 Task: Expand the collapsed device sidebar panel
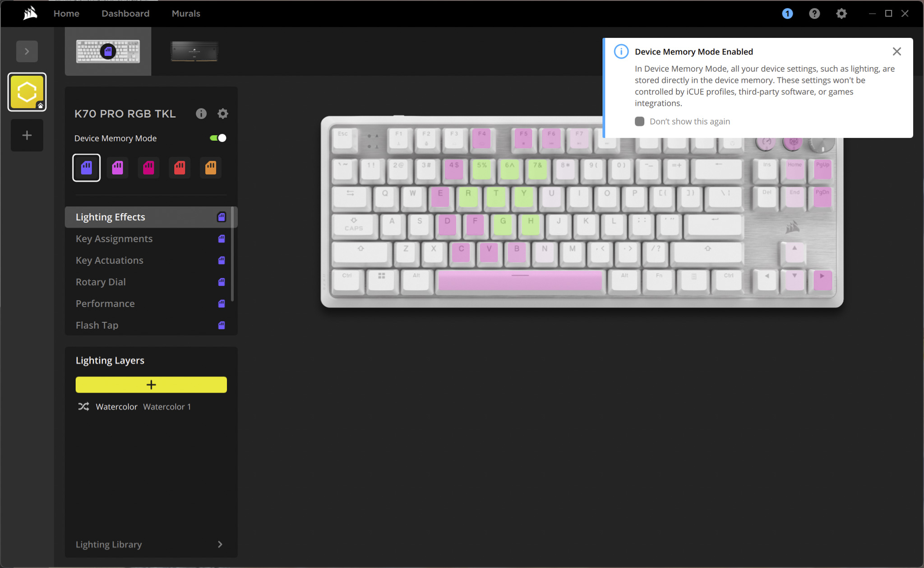point(27,51)
